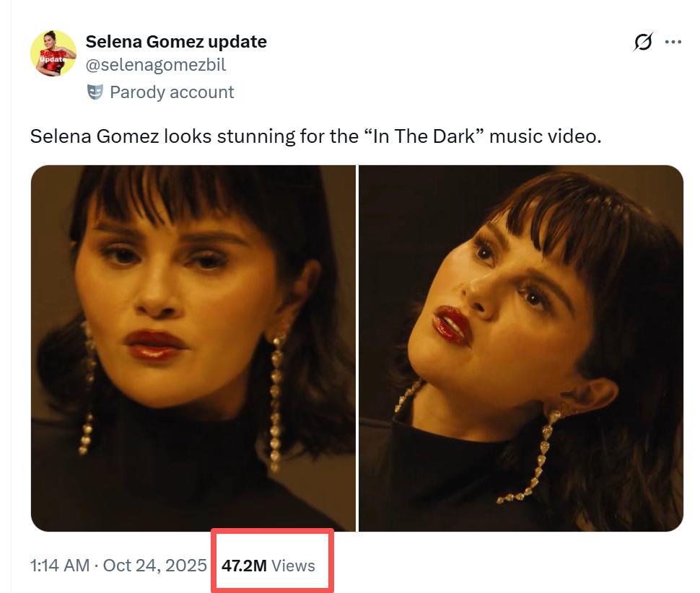Click the parody mask icon
The height and width of the screenshot is (593, 700).
point(95,92)
